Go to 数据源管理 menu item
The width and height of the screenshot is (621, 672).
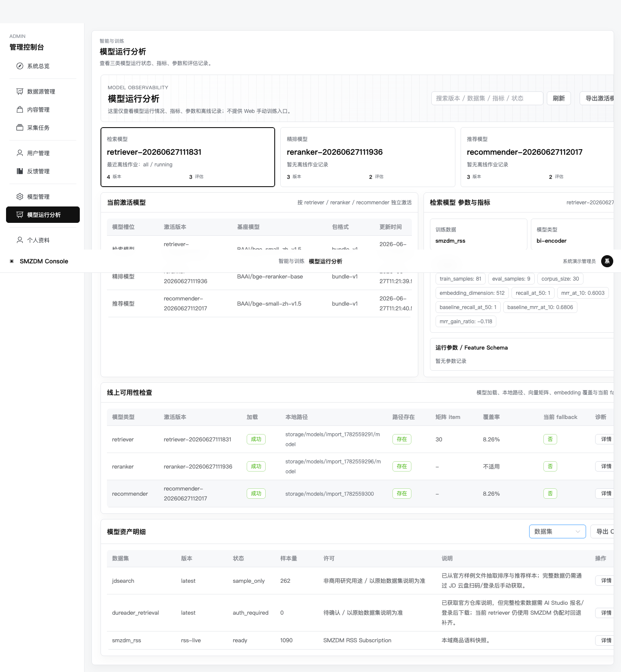[43, 91]
